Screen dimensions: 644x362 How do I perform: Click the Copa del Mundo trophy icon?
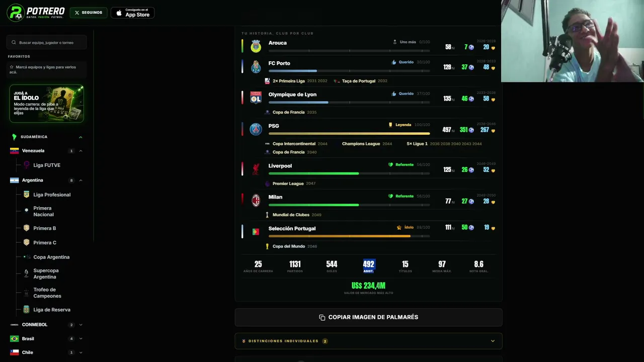pyautogui.click(x=267, y=246)
